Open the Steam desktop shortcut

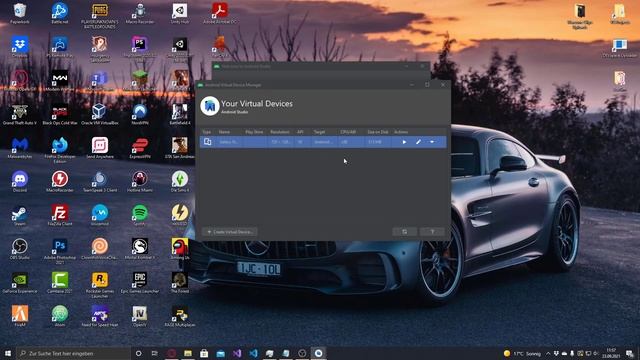[x=20, y=216]
